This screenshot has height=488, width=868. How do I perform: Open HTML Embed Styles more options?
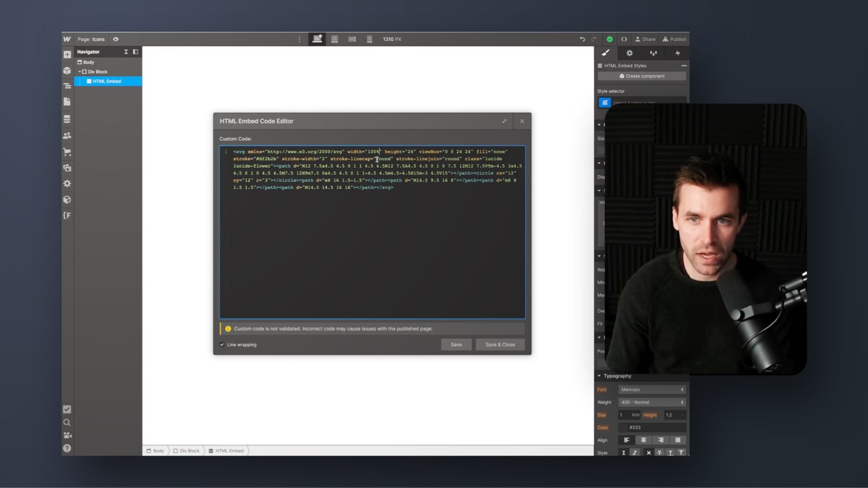pos(684,66)
